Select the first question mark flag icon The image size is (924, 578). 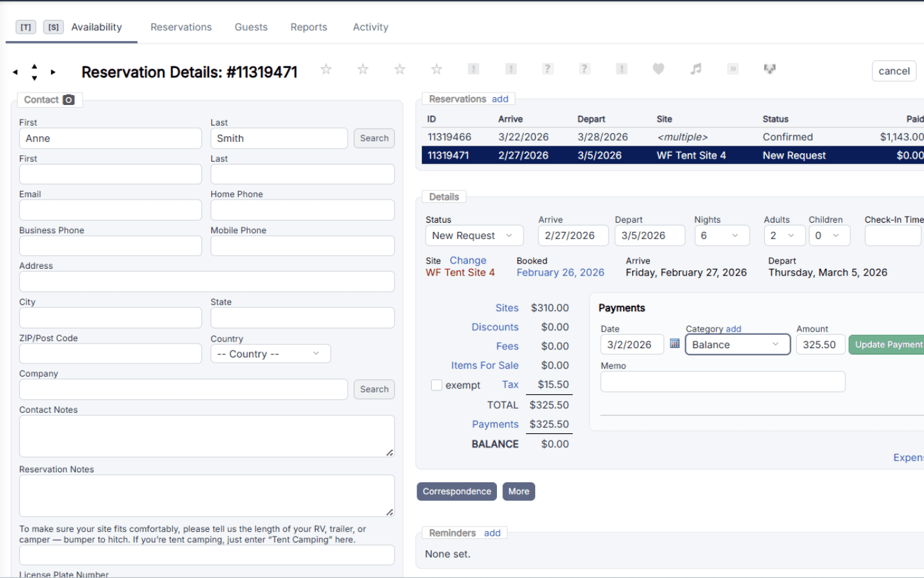click(547, 69)
